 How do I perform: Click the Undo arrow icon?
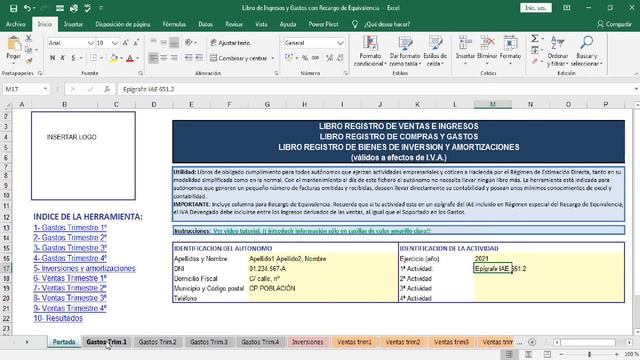(27, 8)
